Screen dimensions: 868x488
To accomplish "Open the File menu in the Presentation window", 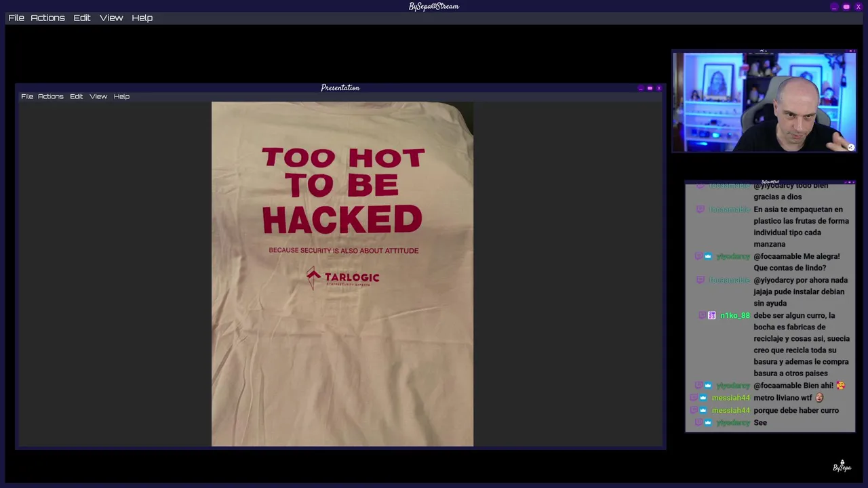I will [27, 96].
